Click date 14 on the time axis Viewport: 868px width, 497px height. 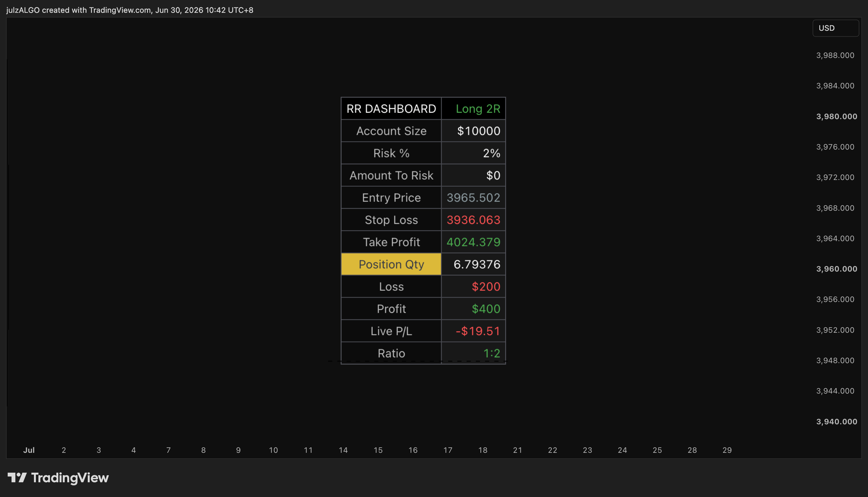coord(343,450)
